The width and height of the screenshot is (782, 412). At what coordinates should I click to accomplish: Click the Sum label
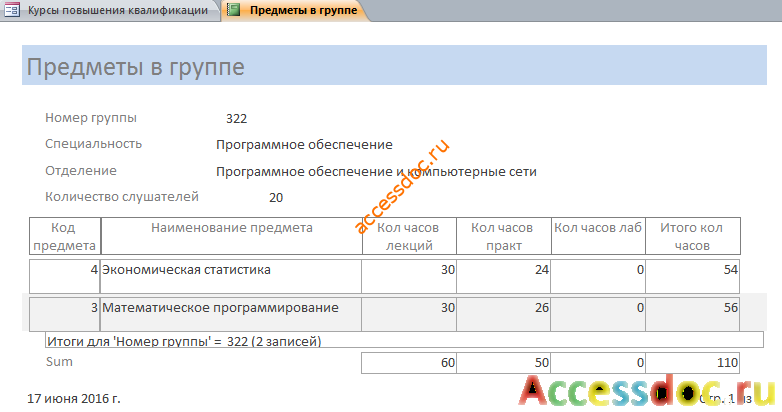coord(59,362)
